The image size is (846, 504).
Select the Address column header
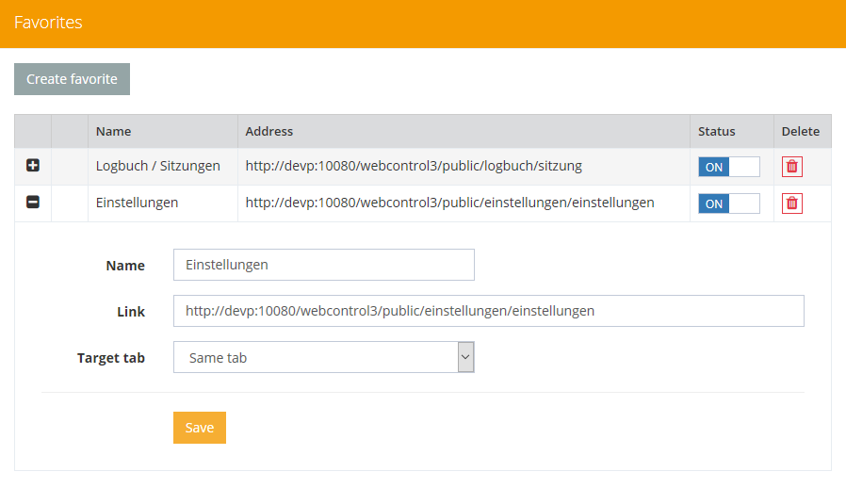pos(269,131)
